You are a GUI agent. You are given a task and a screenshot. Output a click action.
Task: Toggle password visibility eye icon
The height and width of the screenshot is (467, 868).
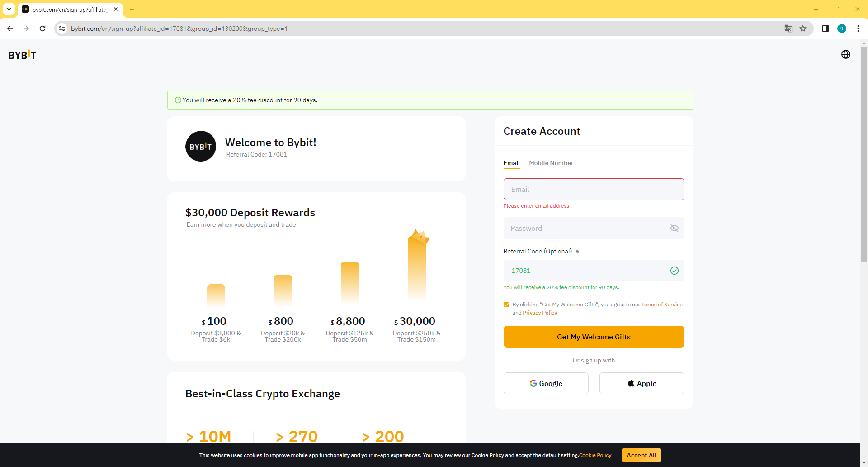click(674, 228)
